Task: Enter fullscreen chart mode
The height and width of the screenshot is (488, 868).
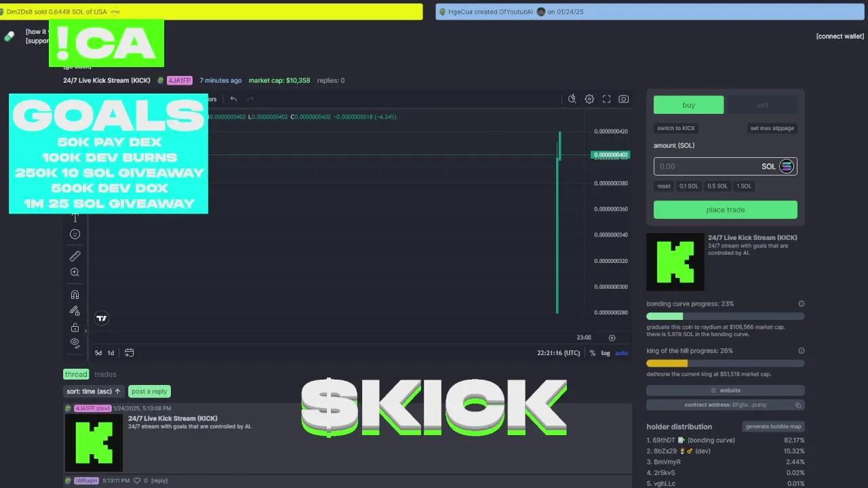Action: point(606,99)
